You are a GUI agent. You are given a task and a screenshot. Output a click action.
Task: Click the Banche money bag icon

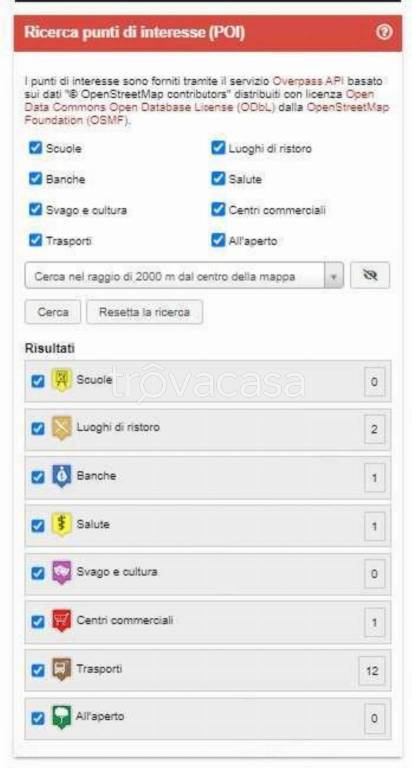coord(62,477)
